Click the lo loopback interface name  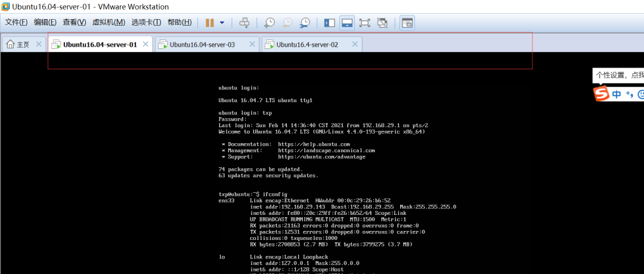pyautogui.click(x=222, y=257)
